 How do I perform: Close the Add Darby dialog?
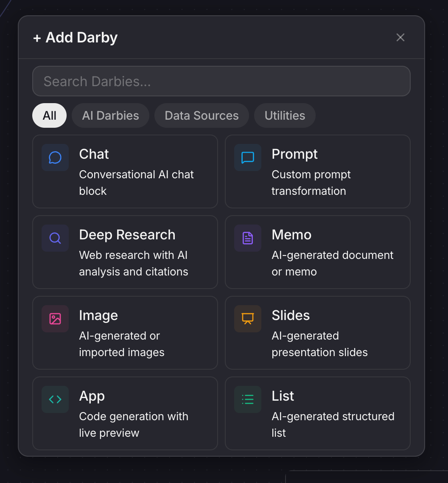tap(400, 37)
